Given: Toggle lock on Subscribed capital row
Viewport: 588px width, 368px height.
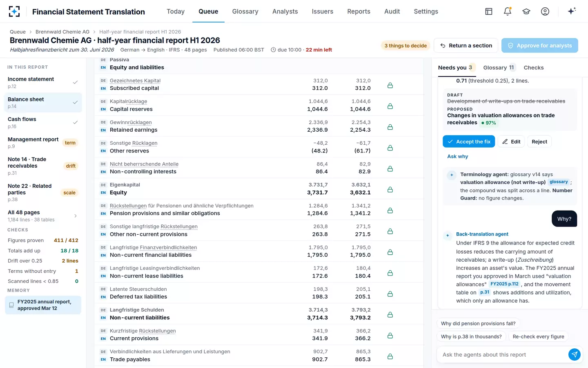Looking at the screenshot, I should point(390,85).
